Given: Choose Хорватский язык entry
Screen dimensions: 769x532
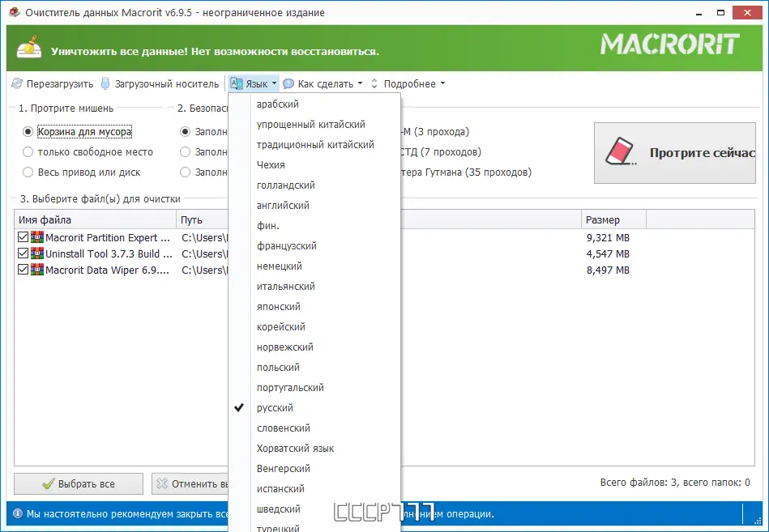Looking at the screenshot, I should click(314, 449).
